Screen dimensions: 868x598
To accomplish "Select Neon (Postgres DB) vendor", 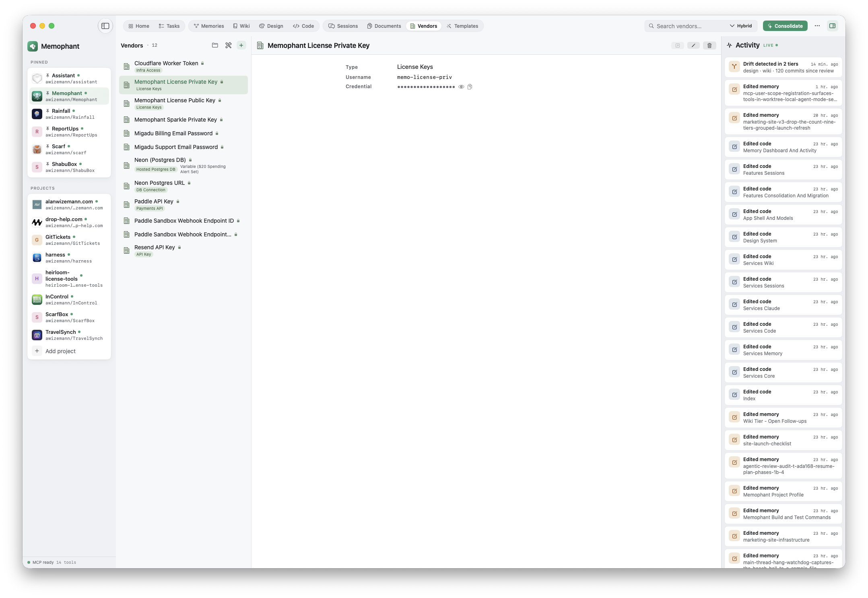I will 183,166.
